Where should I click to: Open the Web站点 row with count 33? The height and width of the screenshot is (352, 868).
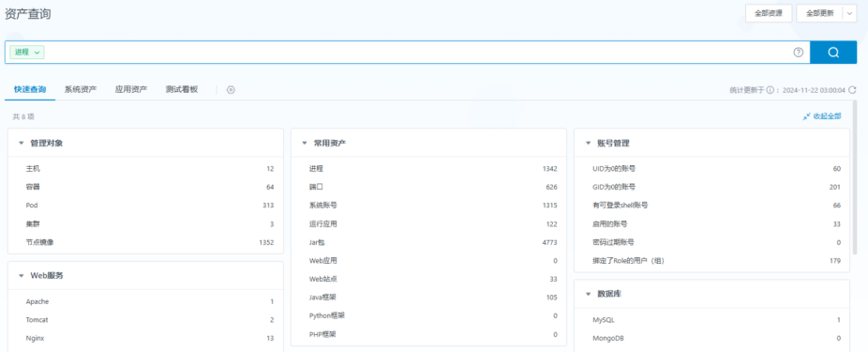click(429, 279)
